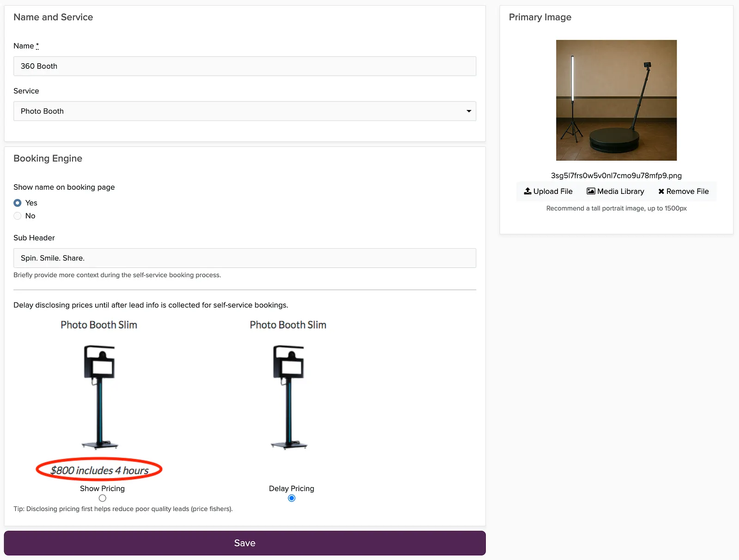Click the 'Recommend a tall portrait image' hint
739x560 pixels.
click(x=616, y=208)
